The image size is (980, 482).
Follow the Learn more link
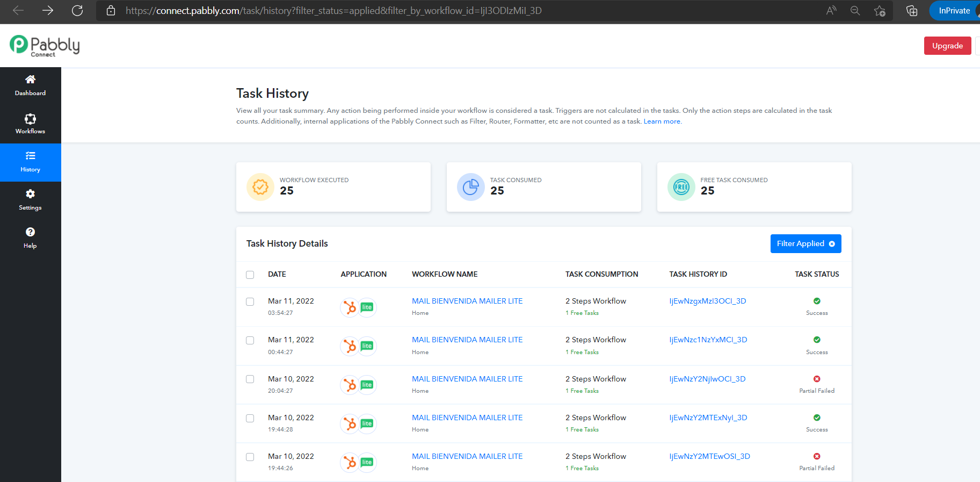pyautogui.click(x=662, y=121)
